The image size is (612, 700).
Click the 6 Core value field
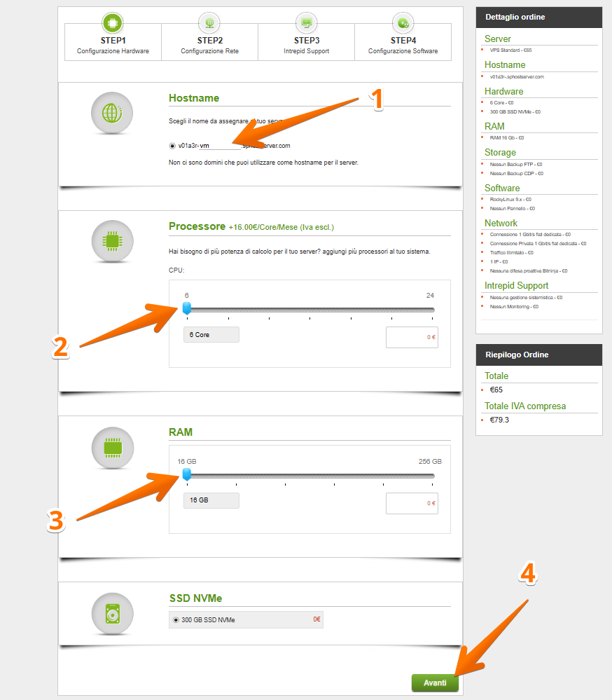(x=211, y=335)
